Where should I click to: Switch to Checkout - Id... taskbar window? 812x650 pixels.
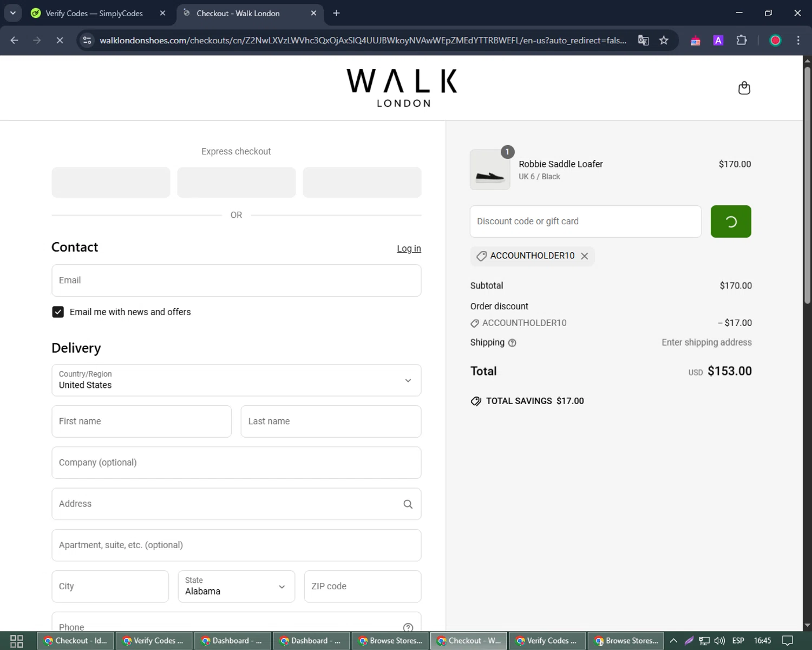76,641
